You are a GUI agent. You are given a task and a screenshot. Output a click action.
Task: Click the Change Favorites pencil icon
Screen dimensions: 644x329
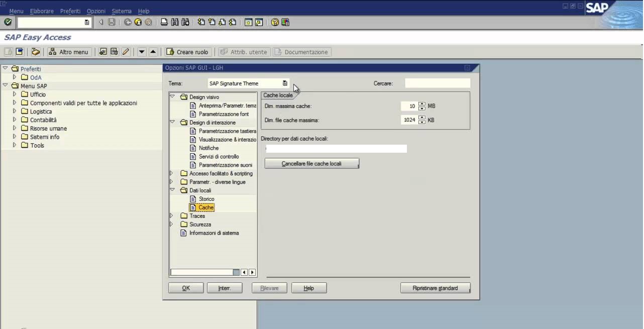pyautogui.click(x=126, y=52)
